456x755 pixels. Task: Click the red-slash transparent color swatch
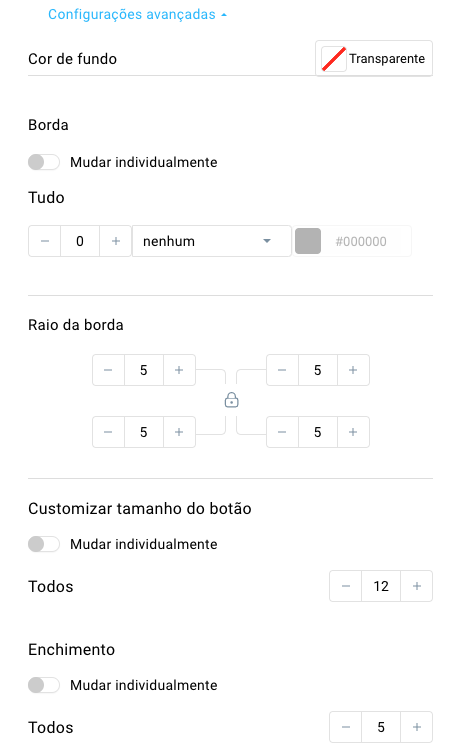click(334, 59)
